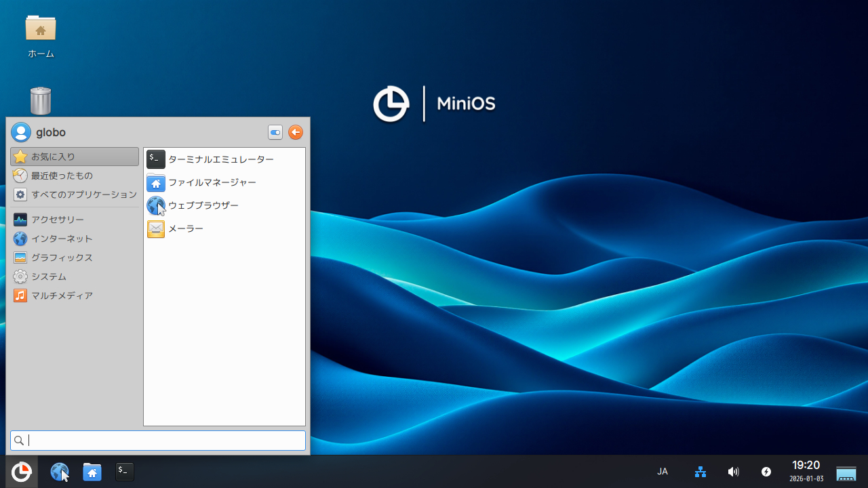868x488 pixels.
Task: Open the taskbar file manager home icon
Action: (92, 472)
